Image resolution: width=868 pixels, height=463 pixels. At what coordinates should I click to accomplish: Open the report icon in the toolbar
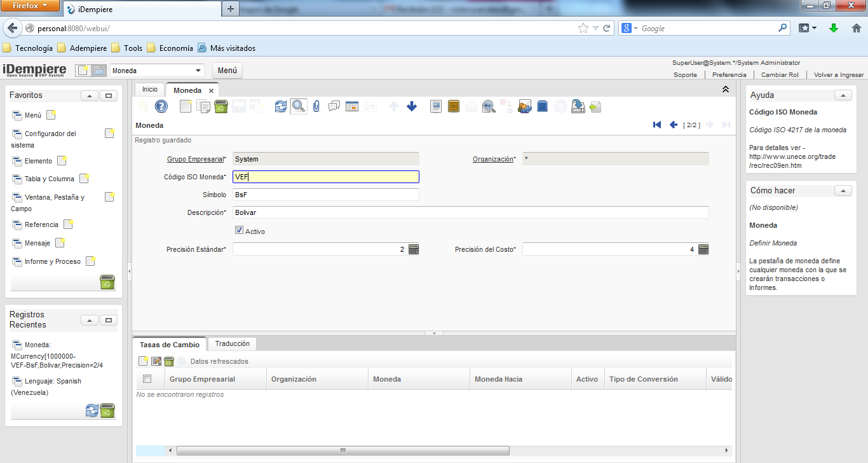[x=435, y=106]
